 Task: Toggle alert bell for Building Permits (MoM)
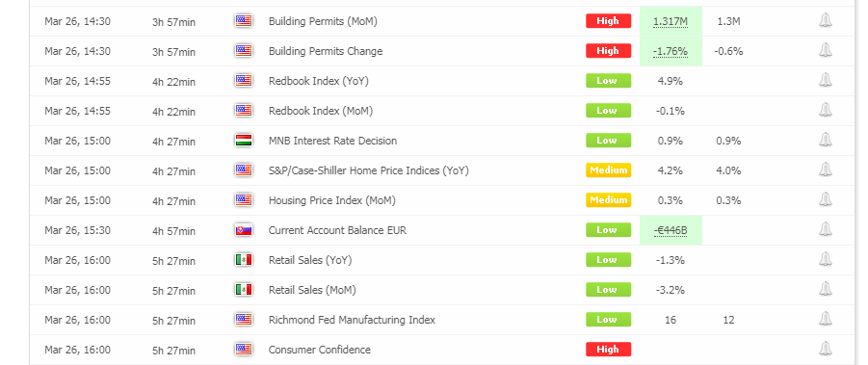tap(825, 21)
